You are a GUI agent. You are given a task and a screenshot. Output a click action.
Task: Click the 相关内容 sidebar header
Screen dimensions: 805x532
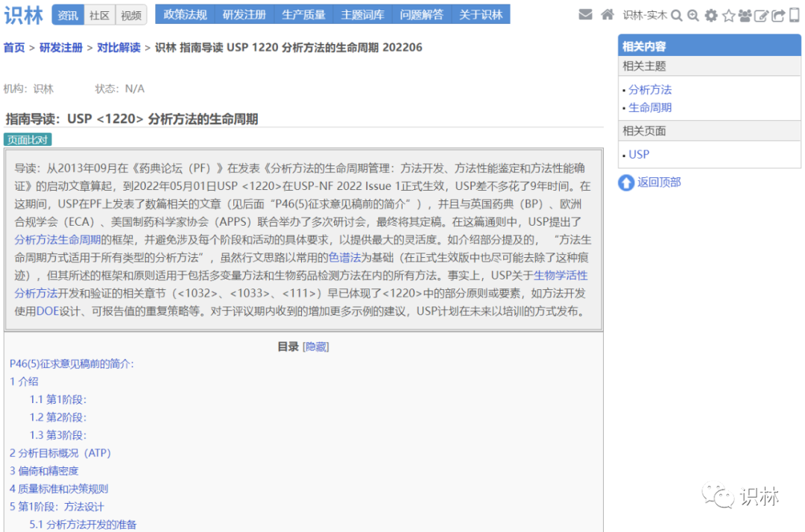pyautogui.click(x=710, y=46)
